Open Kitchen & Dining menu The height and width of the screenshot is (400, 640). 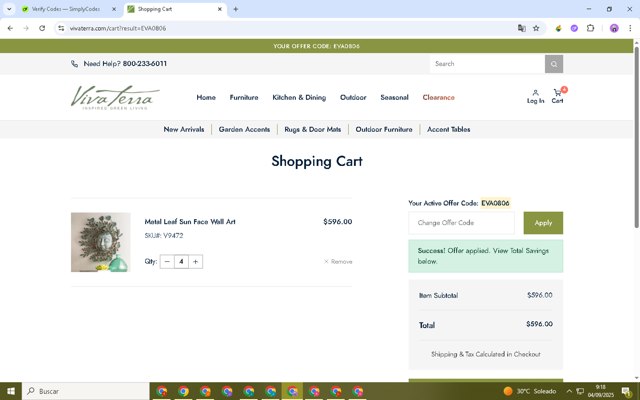click(299, 97)
